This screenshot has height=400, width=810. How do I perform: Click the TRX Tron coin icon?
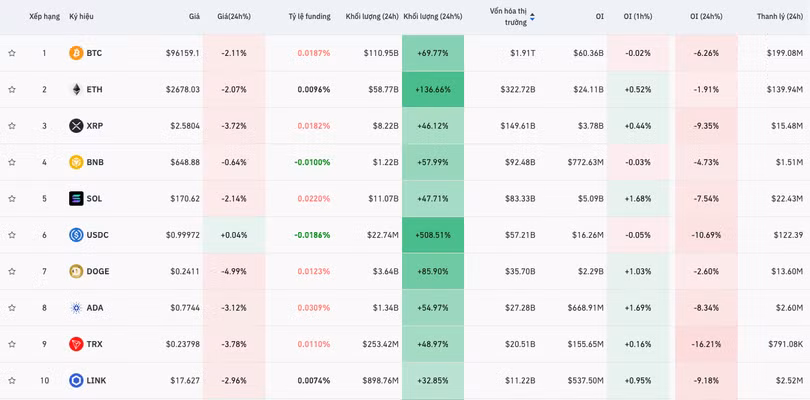[76, 344]
